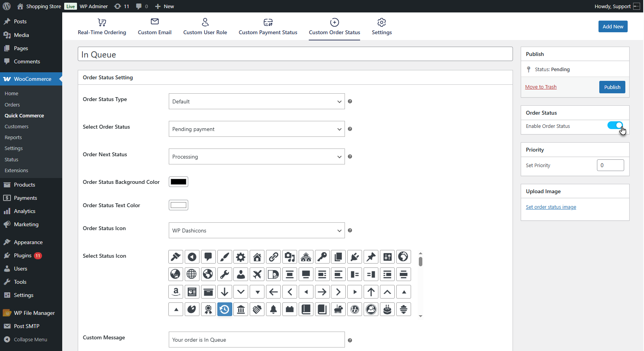Open the Order Status Icon dropdown
Screen dimensions: 644x351
coord(257,231)
